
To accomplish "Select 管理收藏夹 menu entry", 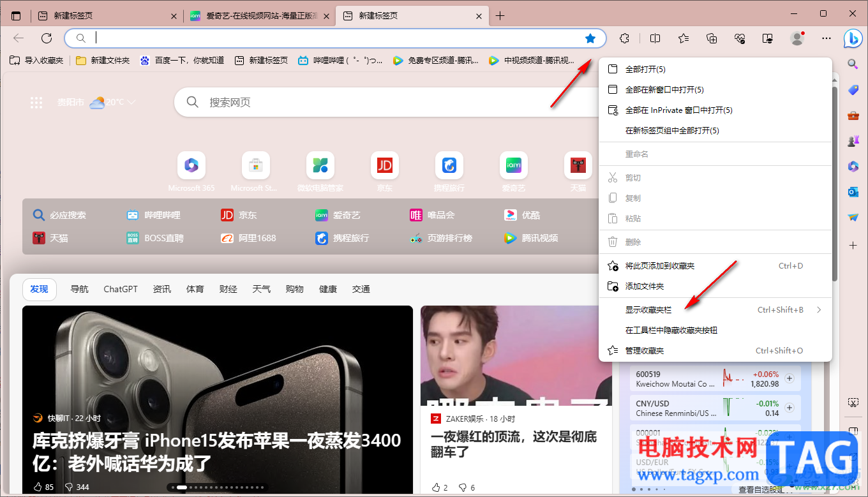I will [715, 351].
